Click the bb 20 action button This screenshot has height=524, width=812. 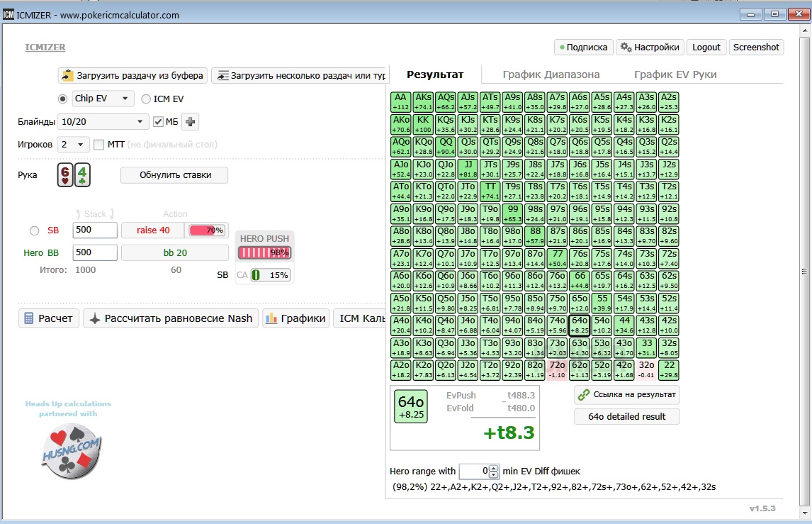click(175, 253)
